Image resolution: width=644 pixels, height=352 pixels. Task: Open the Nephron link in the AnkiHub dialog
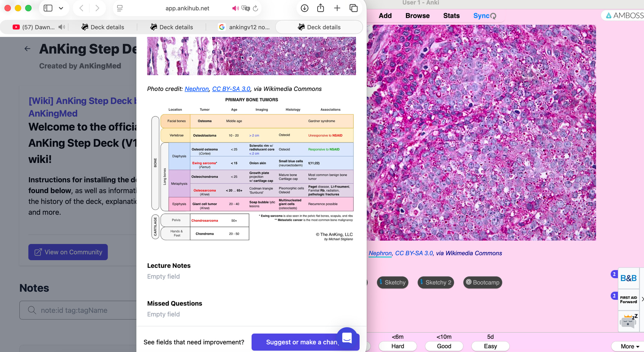pyautogui.click(x=197, y=89)
